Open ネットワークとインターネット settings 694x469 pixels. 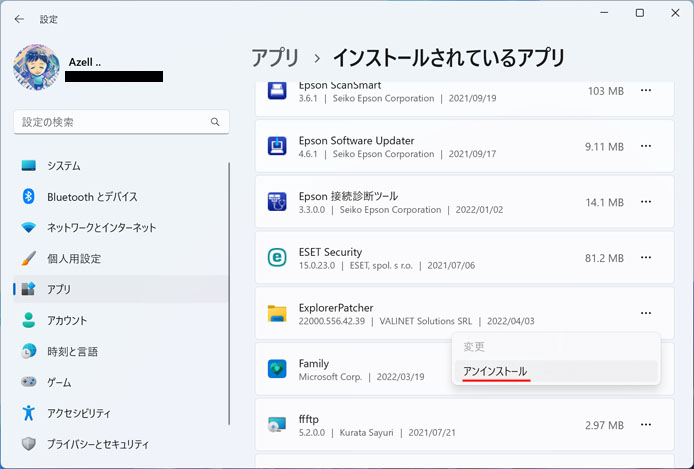click(120, 227)
